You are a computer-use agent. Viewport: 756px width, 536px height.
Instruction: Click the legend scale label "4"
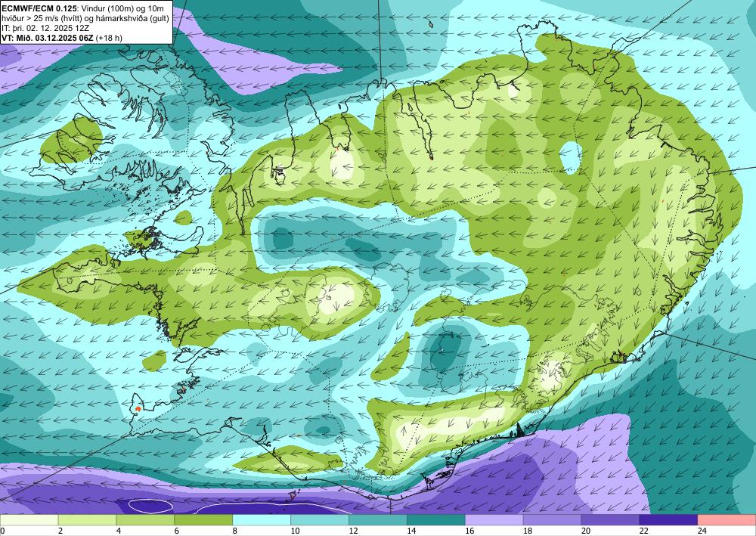[x=119, y=531]
